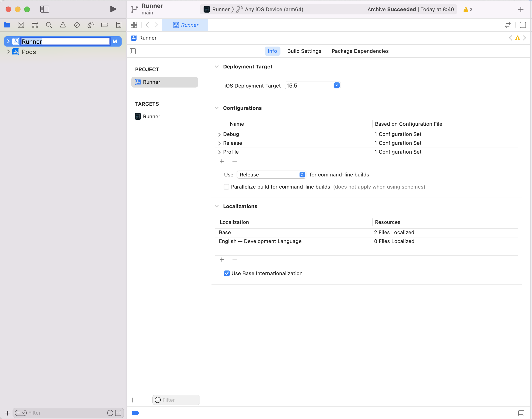Select the Base localization row

(366, 232)
